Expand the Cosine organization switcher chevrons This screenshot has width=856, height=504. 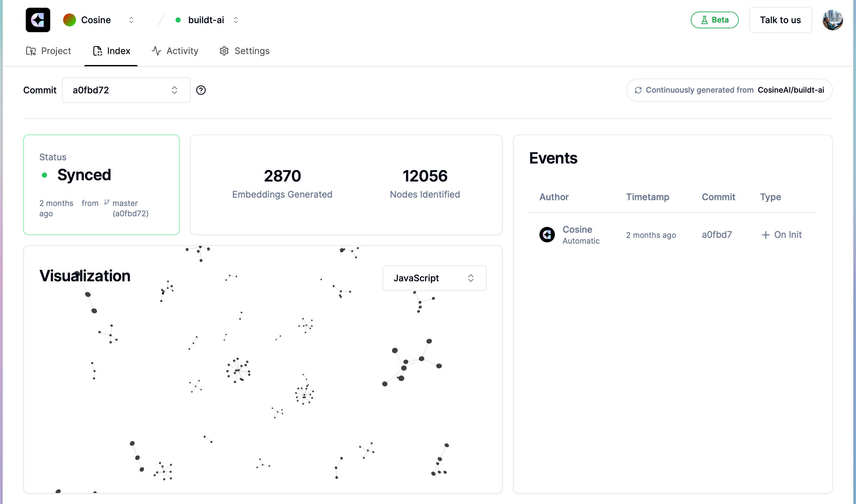[x=131, y=20]
